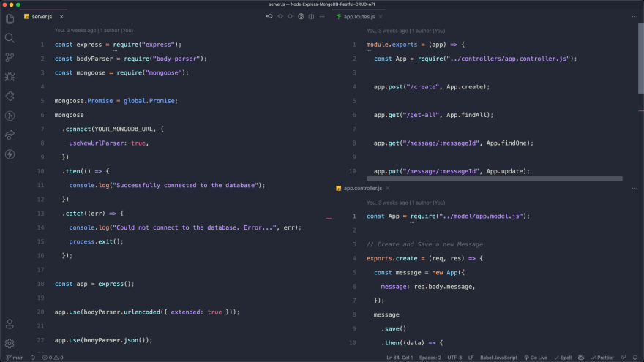
Task: Click Ln 34, Col 1 position indicator
Action: pyautogui.click(x=400, y=358)
